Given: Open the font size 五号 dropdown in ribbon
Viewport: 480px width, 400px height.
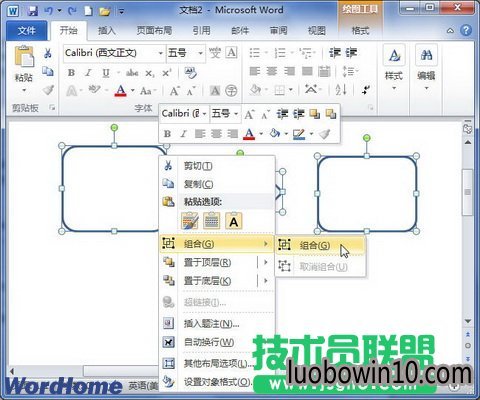Looking at the screenshot, I should (x=200, y=53).
